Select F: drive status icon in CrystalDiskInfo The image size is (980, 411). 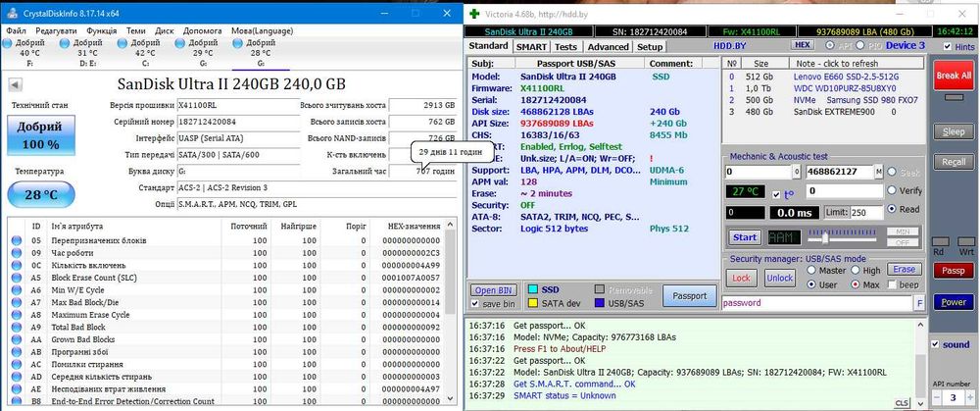pyautogui.click(x=7, y=43)
